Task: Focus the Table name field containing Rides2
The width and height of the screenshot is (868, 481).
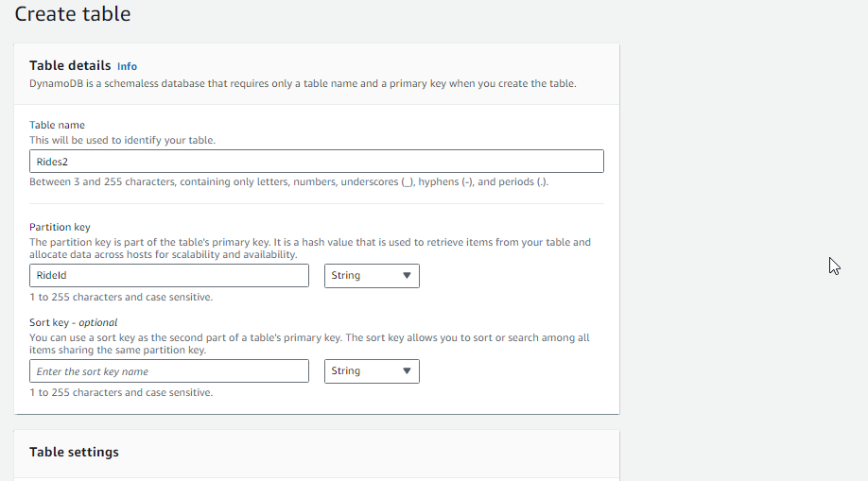Action: [x=317, y=161]
